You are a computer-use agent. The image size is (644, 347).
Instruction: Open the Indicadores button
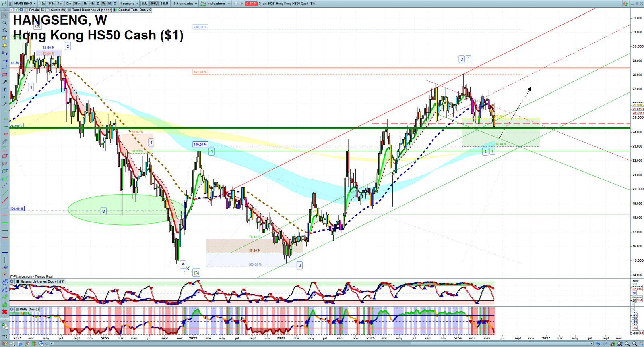pyautogui.click(x=213, y=3)
